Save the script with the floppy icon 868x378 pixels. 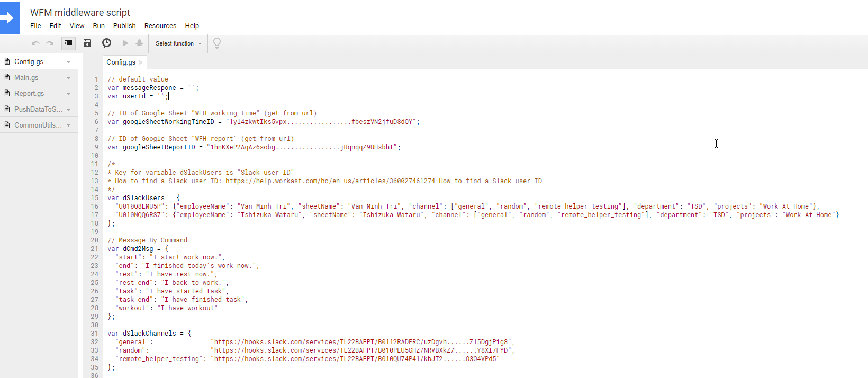(87, 43)
